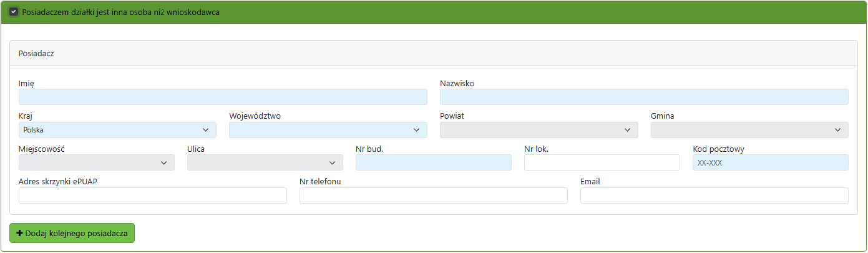Expand the Ulica dropdown
Image resolution: width=868 pixels, height=253 pixels.
point(265,162)
